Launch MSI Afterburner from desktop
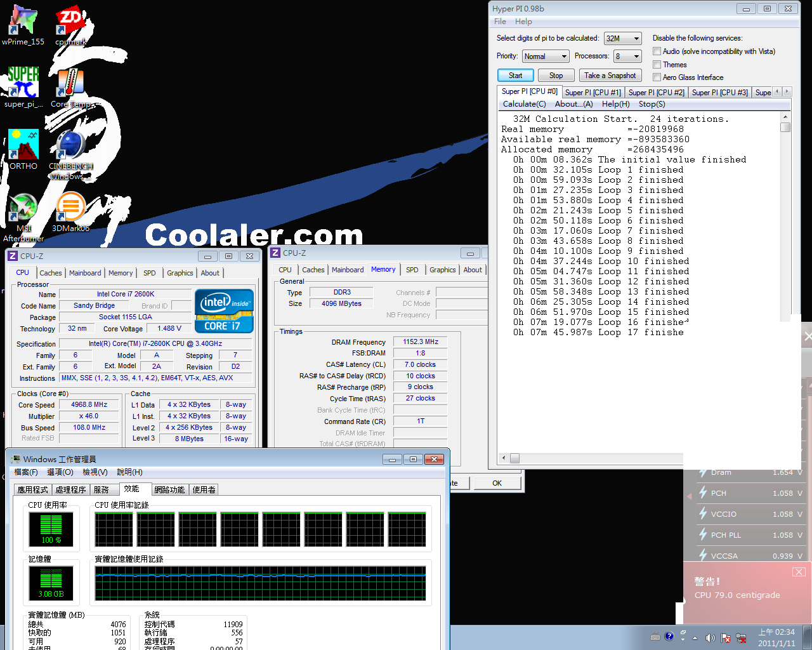This screenshot has width=812, height=650. [23, 217]
